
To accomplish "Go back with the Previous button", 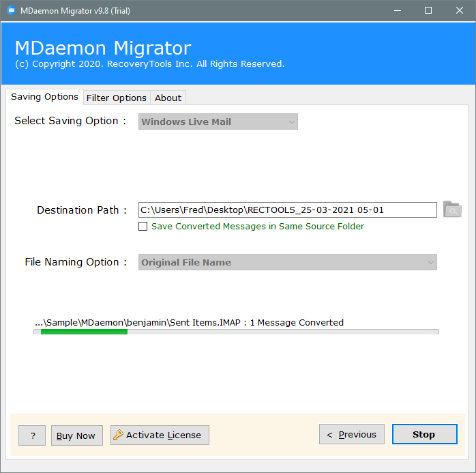I will coord(351,434).
